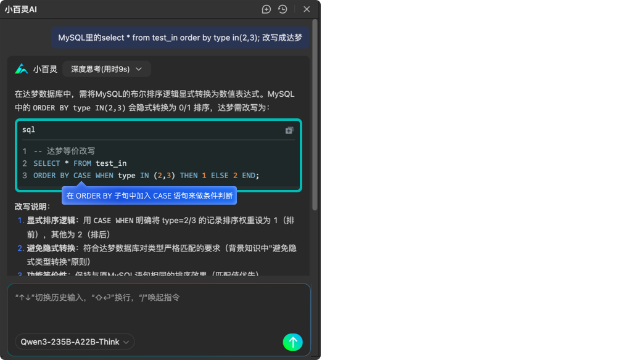The image size is (644, 360).
Task: Click the chat panel vertical scrollbar
Action: tap(315, 115)
